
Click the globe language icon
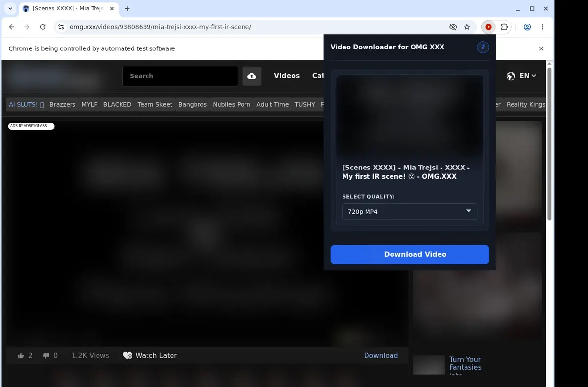(x=511, y=76)
